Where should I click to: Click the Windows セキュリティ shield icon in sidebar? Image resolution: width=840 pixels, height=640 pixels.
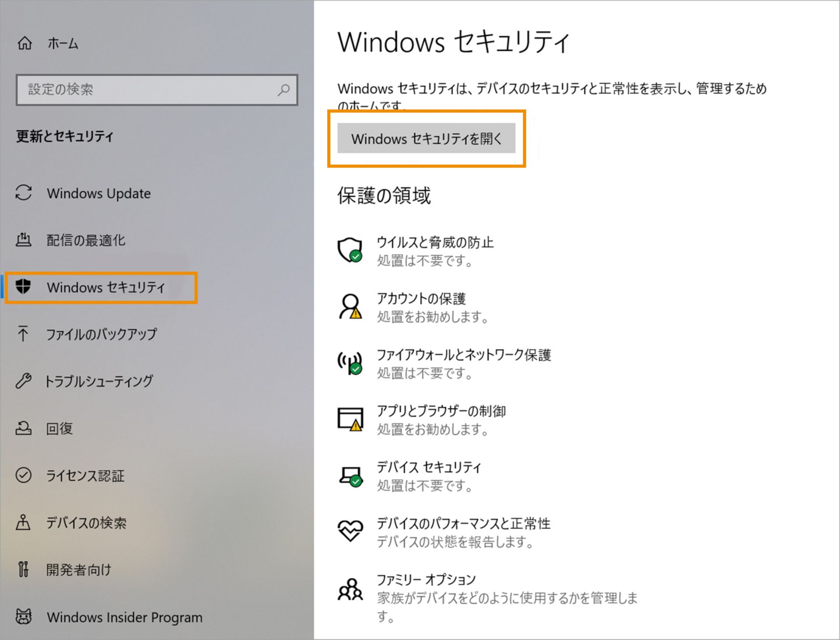coord(23,287)
